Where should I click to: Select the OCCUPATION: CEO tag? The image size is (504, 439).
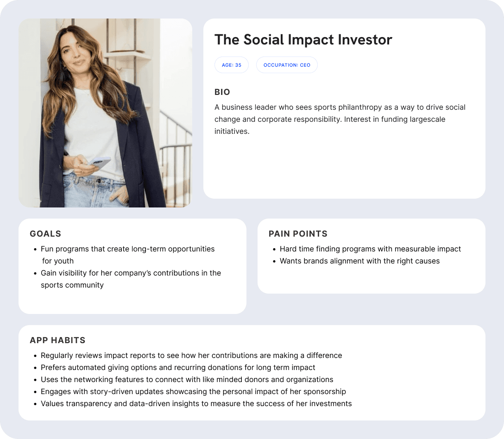tap(287, 65)
